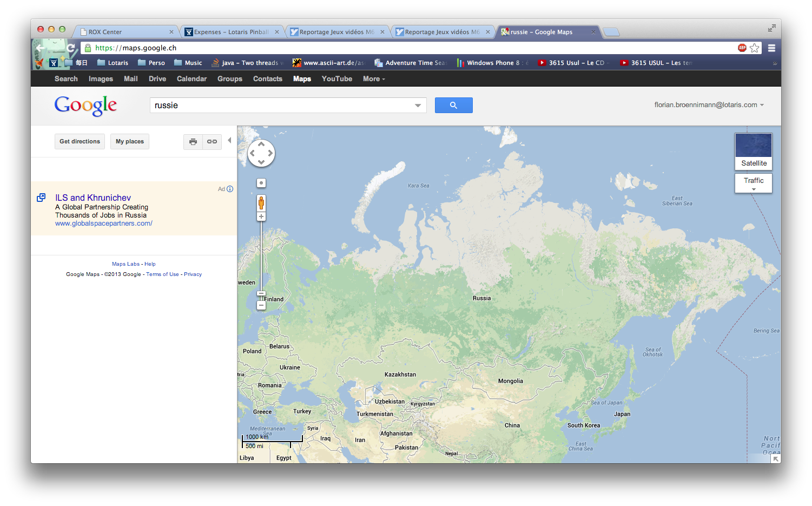Switch map to Satellite view
This screenshot has height=506, width=812.
754,152
